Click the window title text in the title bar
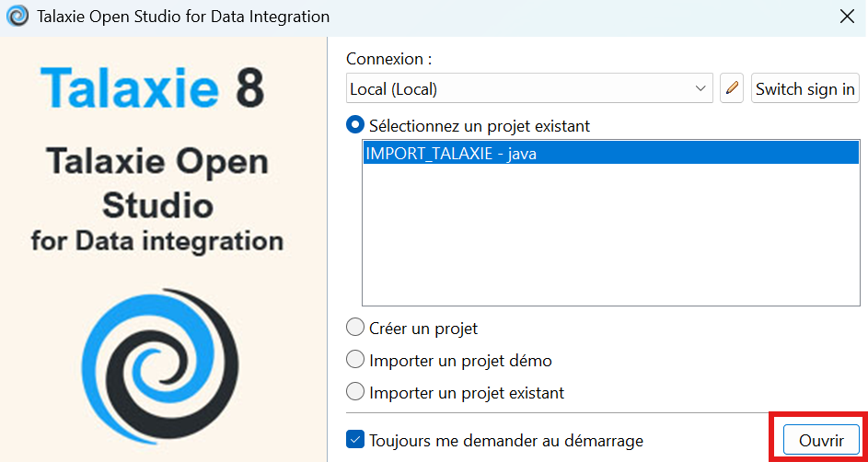This screenshot has height=462, width=868. coord(183,17)
